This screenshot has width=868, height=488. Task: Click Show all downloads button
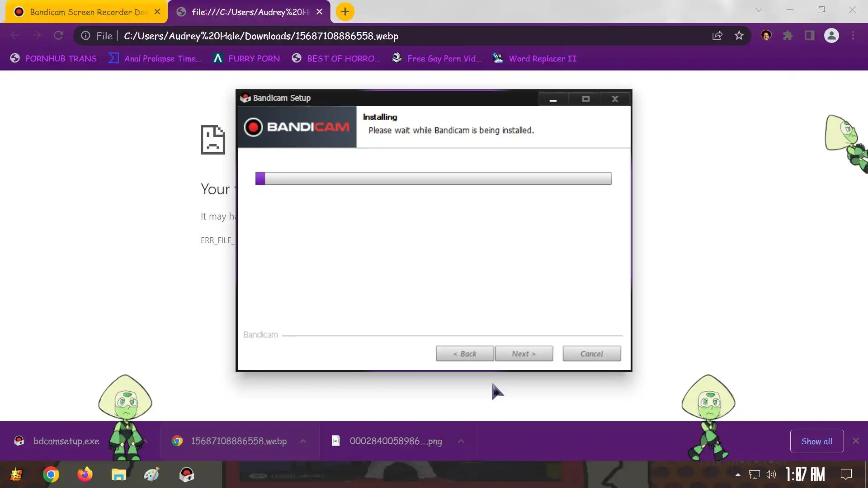pyautogui.click(x=816, y=441)
